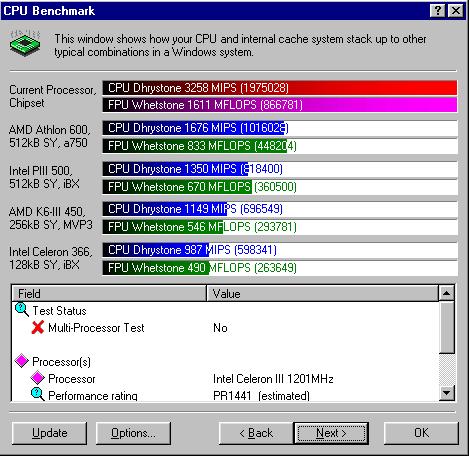Click the Intel PIII 500 label
Image resolution: width=469 pixels, height=456 pixels.
pos(44,177)
